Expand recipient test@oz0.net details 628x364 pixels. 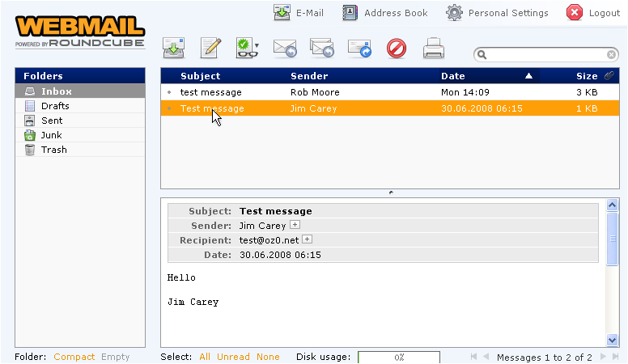[x=307, y=240]
